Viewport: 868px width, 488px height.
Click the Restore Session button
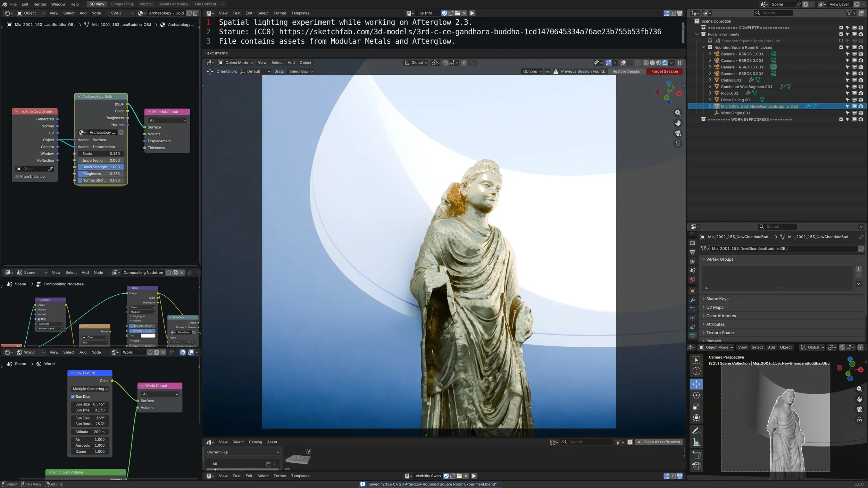(x=627, y=71)
